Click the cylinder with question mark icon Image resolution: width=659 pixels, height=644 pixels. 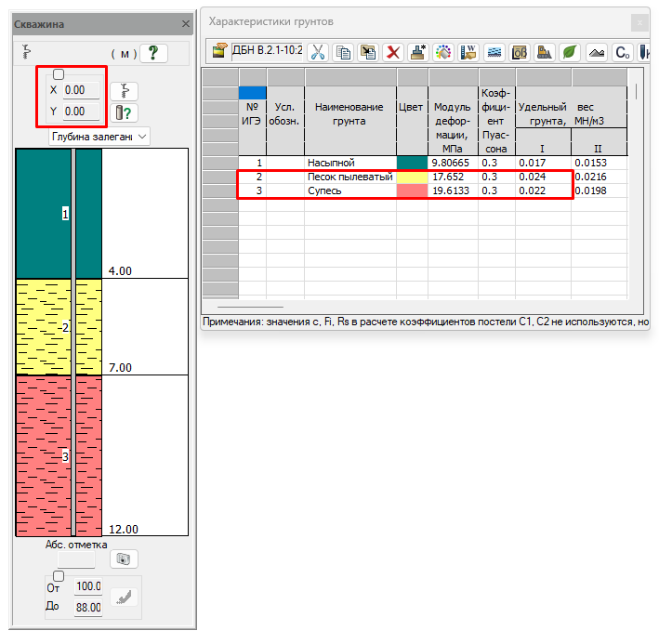click(x=124, y=112)
